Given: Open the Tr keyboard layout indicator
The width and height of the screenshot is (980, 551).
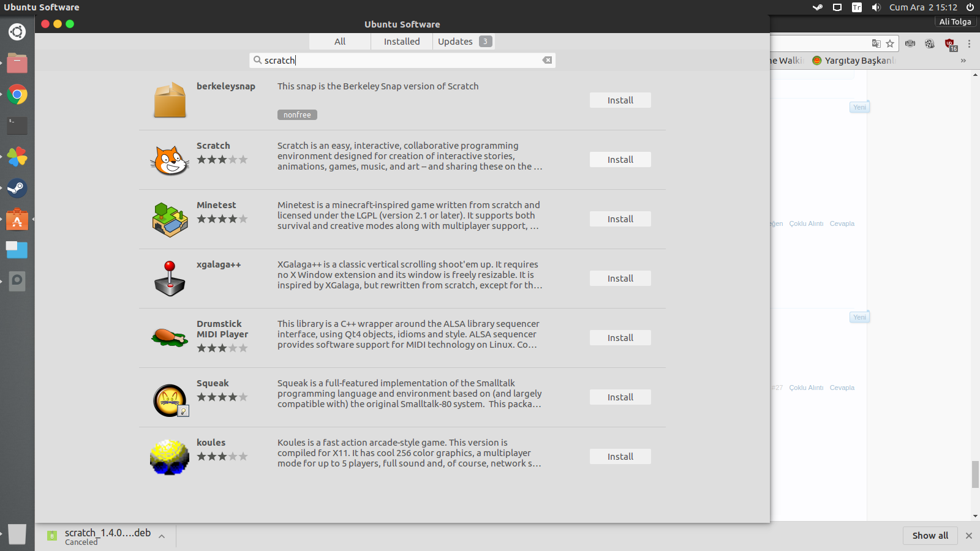Looking at the screenshot, I should click(x=857, y=7).
